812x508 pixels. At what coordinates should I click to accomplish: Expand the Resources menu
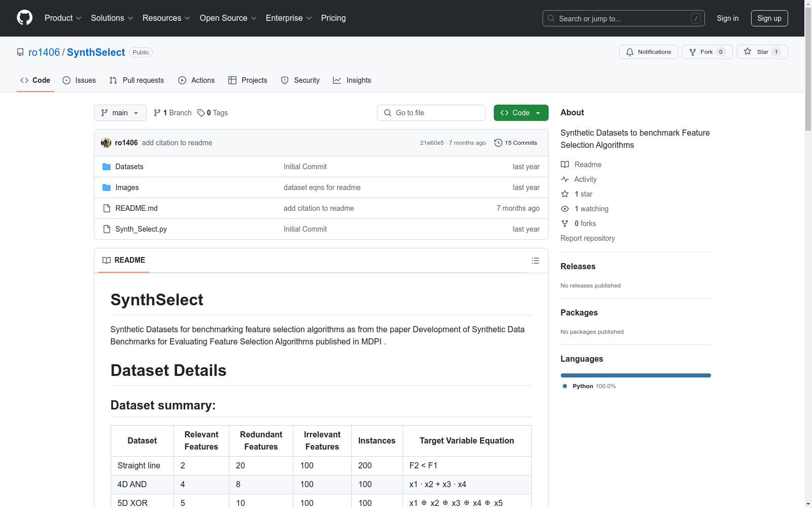pos(166,18)
